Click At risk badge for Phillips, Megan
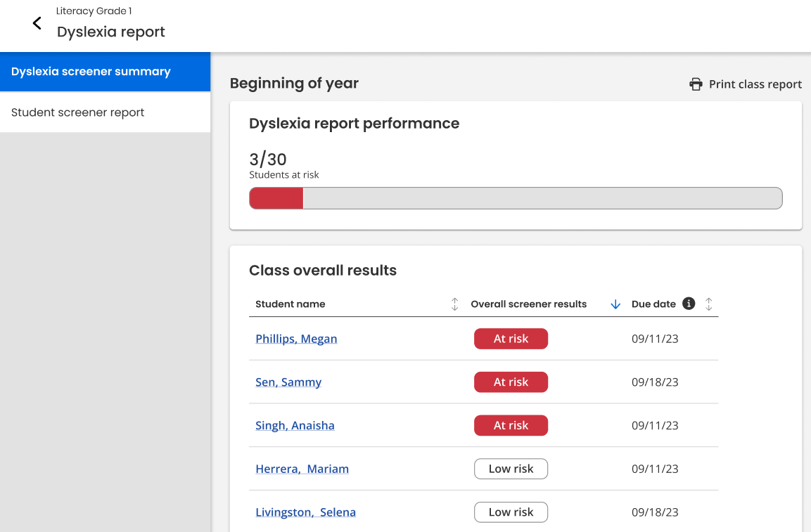 coord(511,339)
